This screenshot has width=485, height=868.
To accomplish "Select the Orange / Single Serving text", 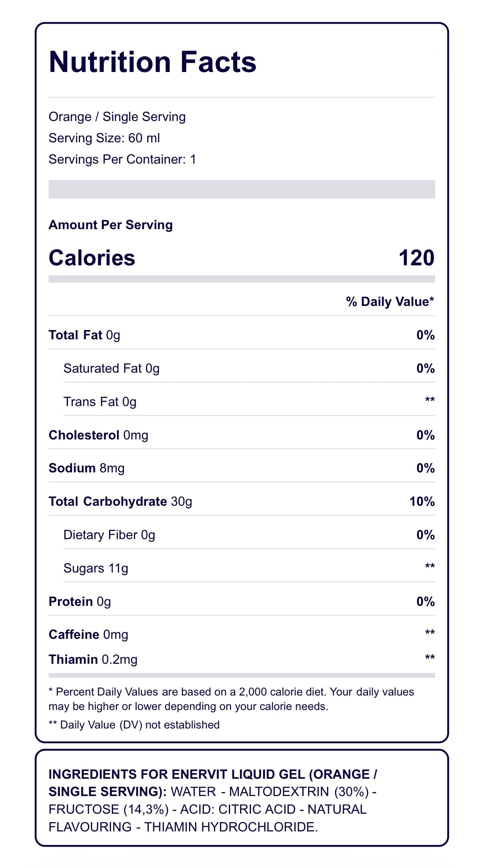I will [x=117, y=117].
